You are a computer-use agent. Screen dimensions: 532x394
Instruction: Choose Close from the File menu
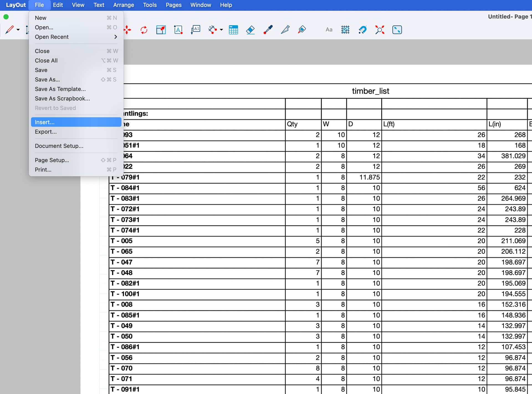[76, 51]
